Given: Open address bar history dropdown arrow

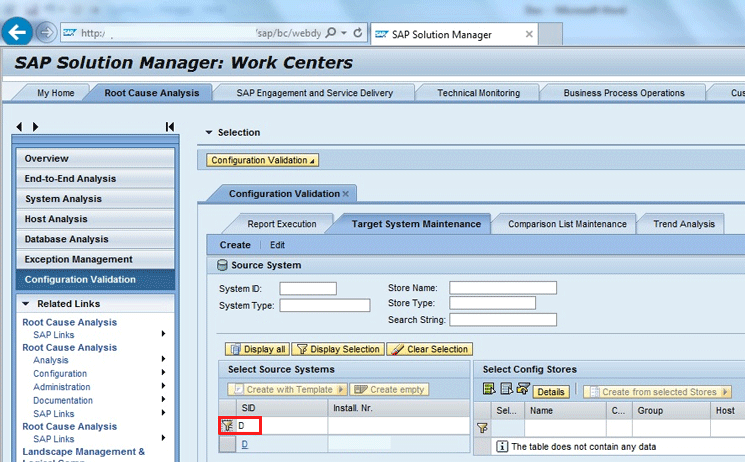Looking at the screenshot, I should (344, 33).
